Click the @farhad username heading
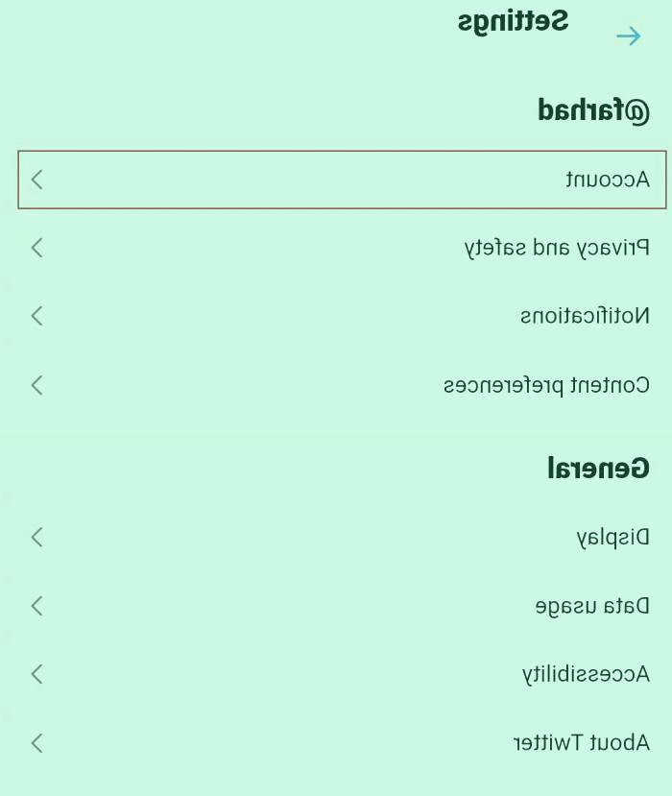 coord(594,111)
